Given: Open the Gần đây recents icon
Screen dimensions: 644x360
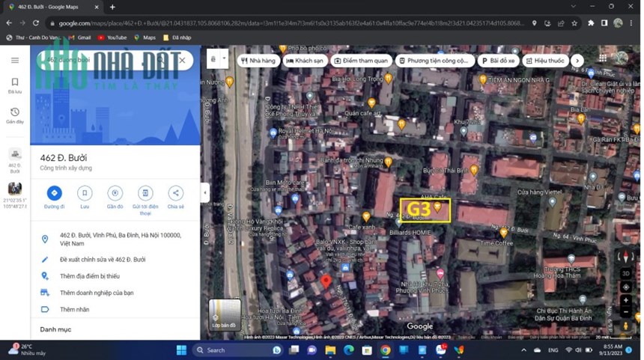Looking at the screenshot, I should click(x=15, y=115).
